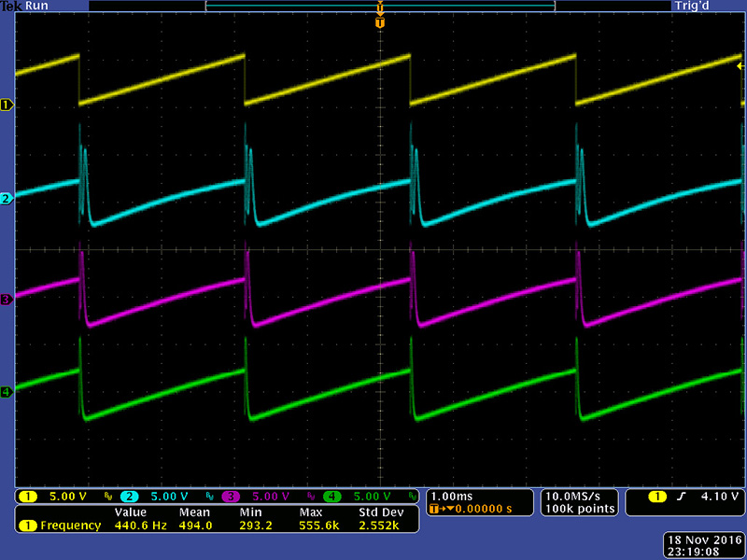Viewport: 747px width, 560px height.
Task: Click the 100k points record length
Action: click(580, 509)
